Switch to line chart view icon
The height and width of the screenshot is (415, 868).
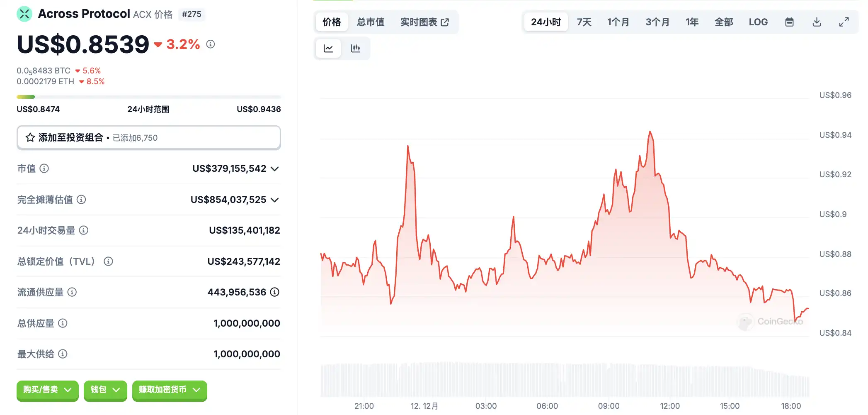tap(328, 49)
